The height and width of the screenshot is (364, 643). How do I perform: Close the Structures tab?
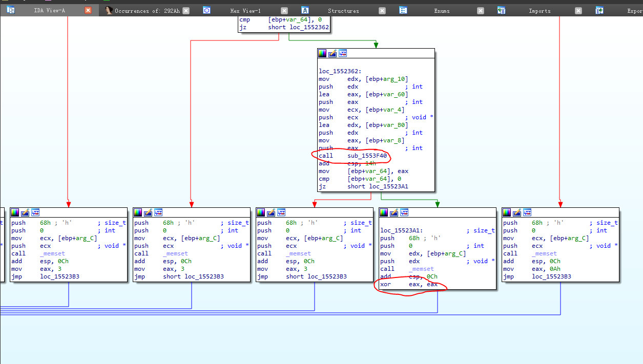[x=382, y=11]
